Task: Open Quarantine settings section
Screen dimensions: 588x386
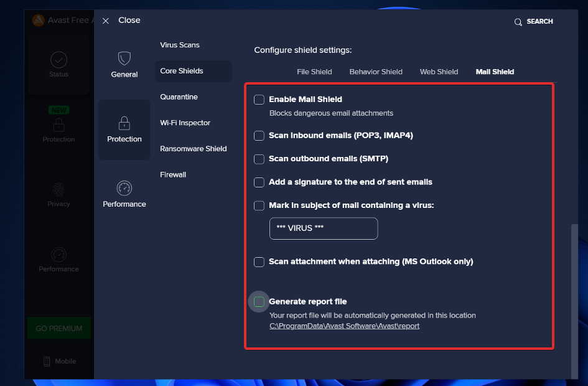Action: [x=179, y=96]
